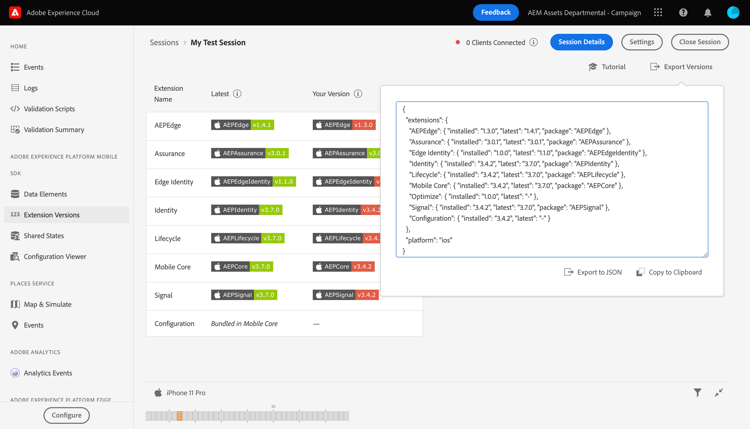
Task: Select Extension Versions in sidebar
Action: tap(66, 215)
